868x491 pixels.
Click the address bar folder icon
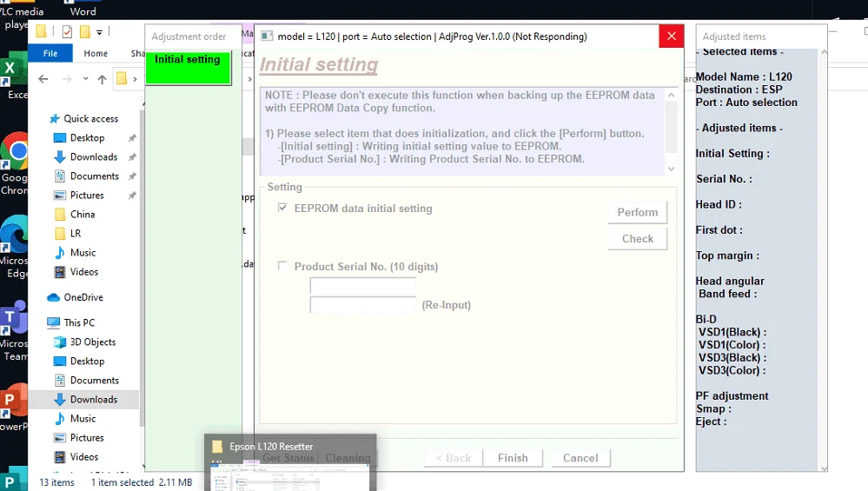tap(122, 78)
